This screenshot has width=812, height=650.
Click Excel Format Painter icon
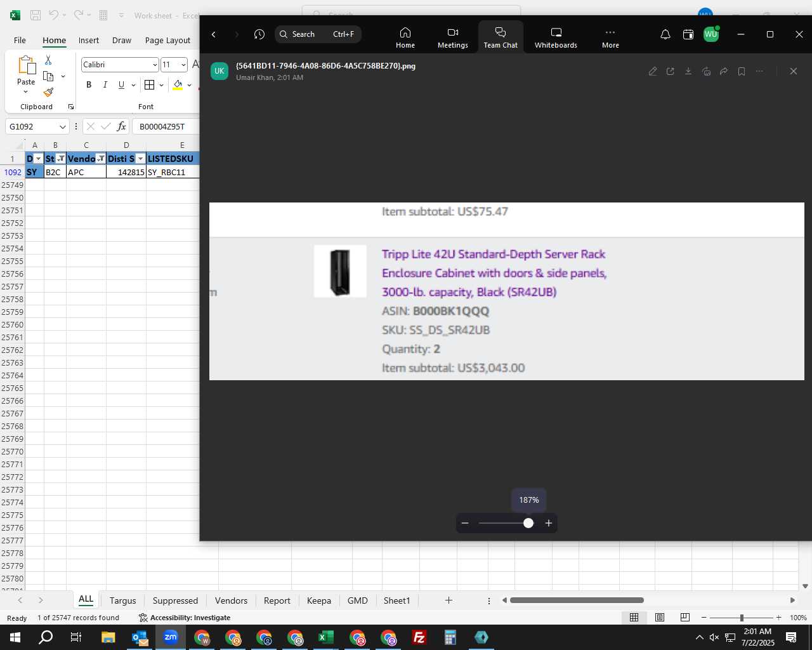(48, 92)
